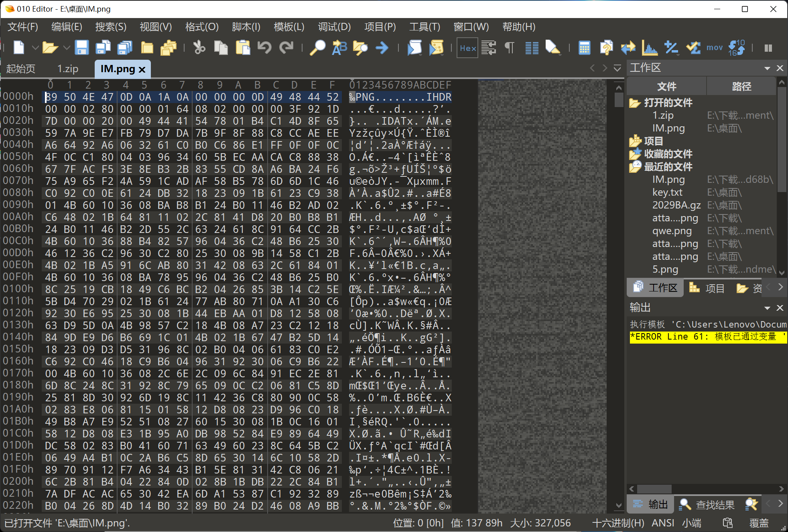This screenshot has width=788, height=532.
Task: Open the Calculator tool
Action: coord(585,48)
